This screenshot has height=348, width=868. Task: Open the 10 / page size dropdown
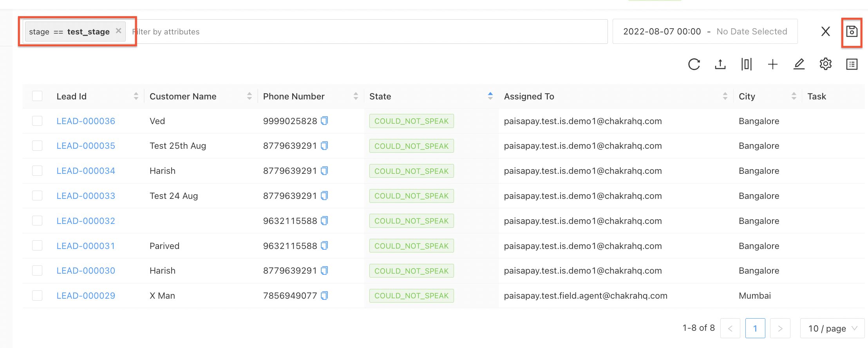tap(832, 328)
